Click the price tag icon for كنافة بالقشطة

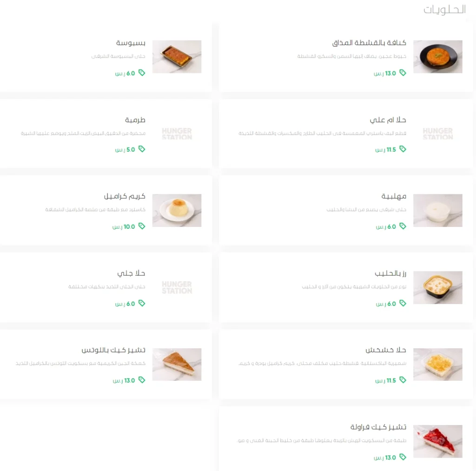pyautogui.click(x=403, y=73)
